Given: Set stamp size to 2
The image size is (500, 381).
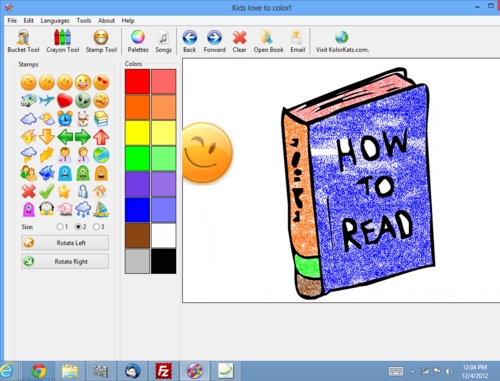Looking at the screenshot, I should (x=78, y=227).
